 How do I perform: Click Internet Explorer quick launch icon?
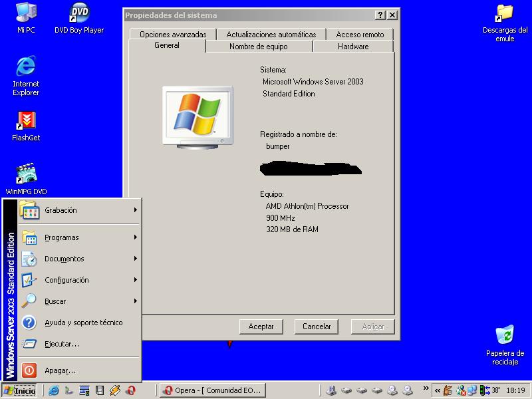click(54, 390)
